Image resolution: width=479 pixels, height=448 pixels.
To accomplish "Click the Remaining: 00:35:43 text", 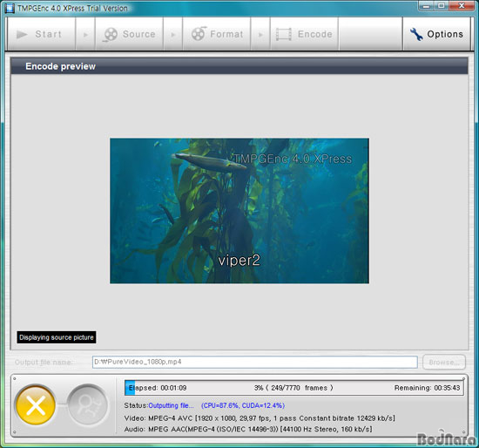I will [427, 388].
